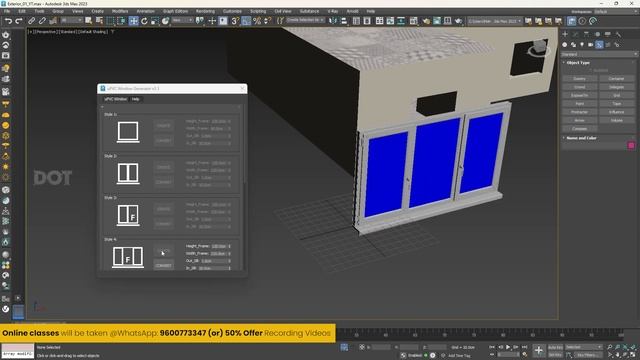Switch to uPVC Window tab in generator dialog

[x=116, y=99]
